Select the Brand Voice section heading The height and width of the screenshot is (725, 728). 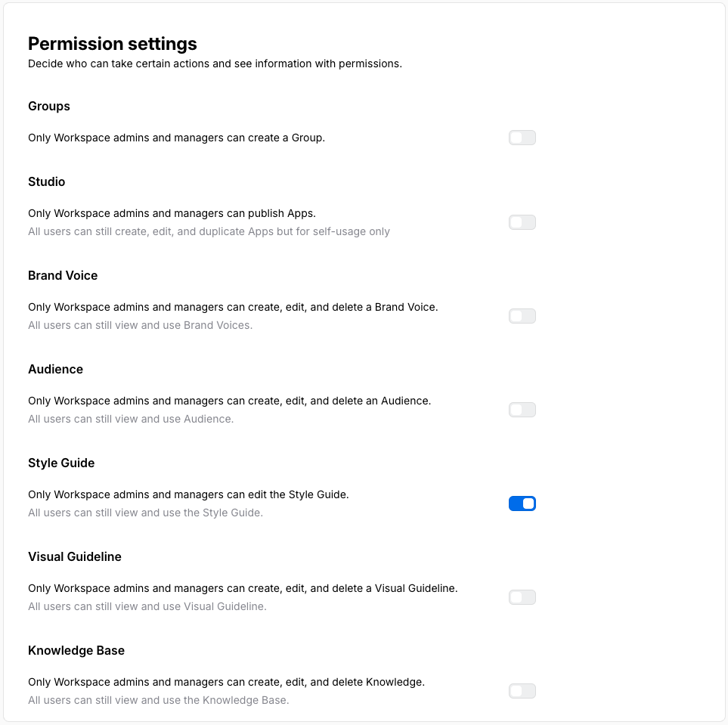[x=63, y=275]
